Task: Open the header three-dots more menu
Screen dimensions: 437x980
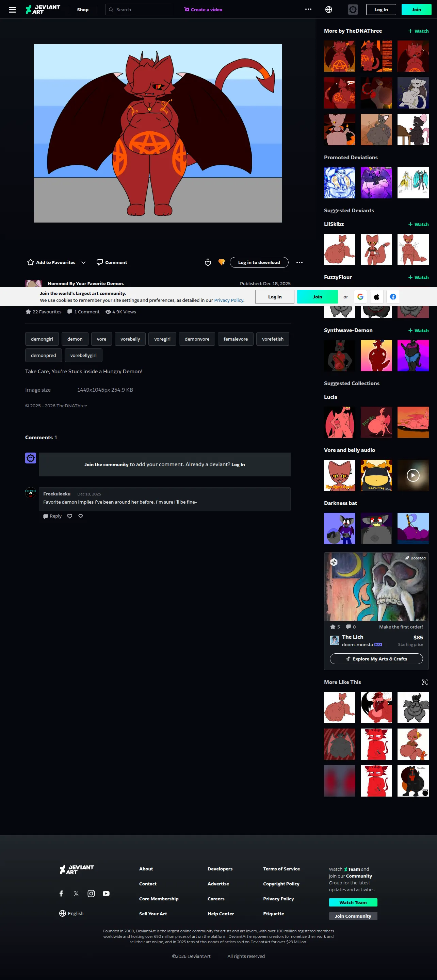Action: 308,10
